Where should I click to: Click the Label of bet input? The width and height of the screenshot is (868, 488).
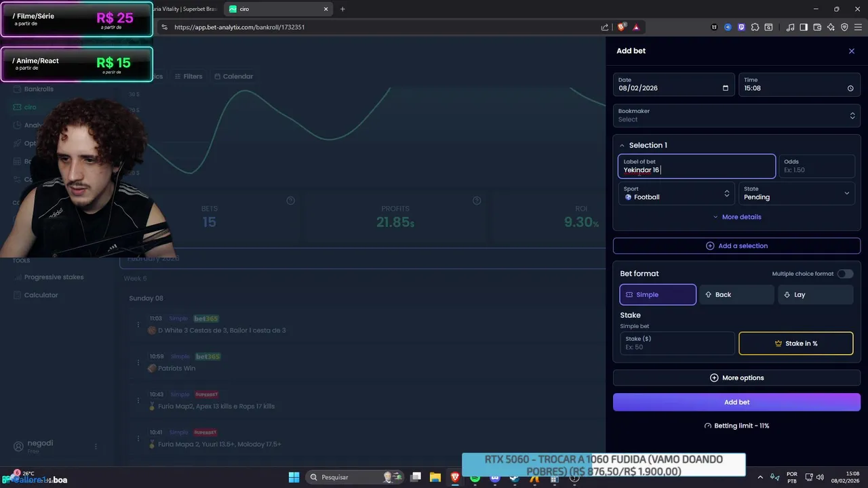pyautogui.click(x=696, y=166)
